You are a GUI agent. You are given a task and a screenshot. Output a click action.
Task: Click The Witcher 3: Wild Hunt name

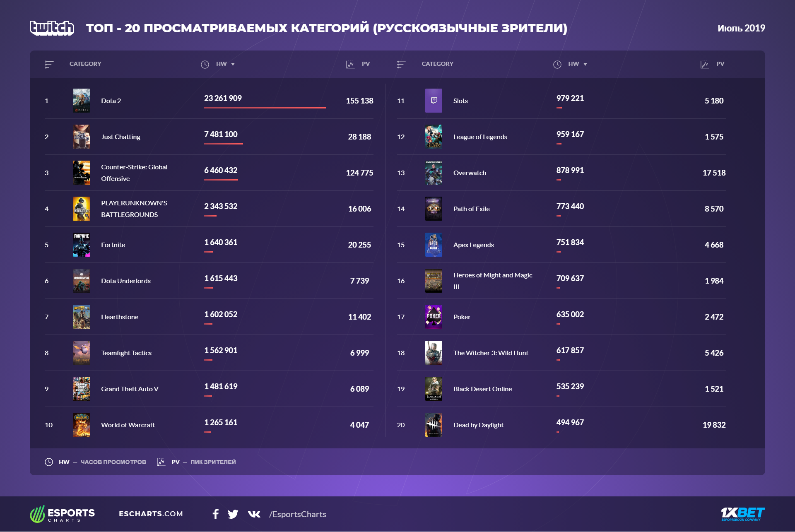coord(491,353)
